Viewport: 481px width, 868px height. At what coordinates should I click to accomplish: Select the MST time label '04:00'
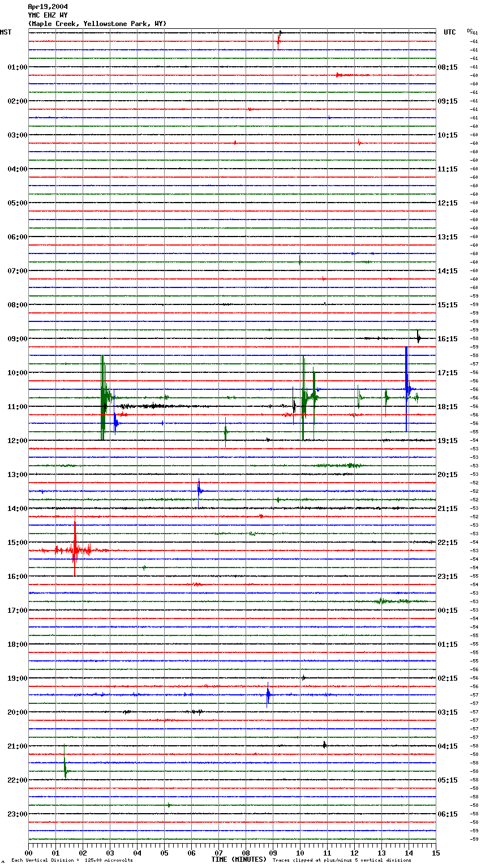[x=18, y=169]
